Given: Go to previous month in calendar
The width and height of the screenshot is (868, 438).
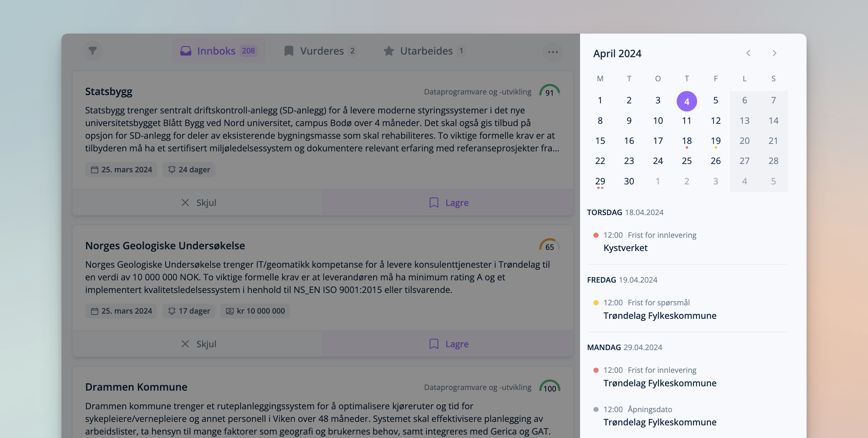Looking at the screenshot, I should [748, 53].
